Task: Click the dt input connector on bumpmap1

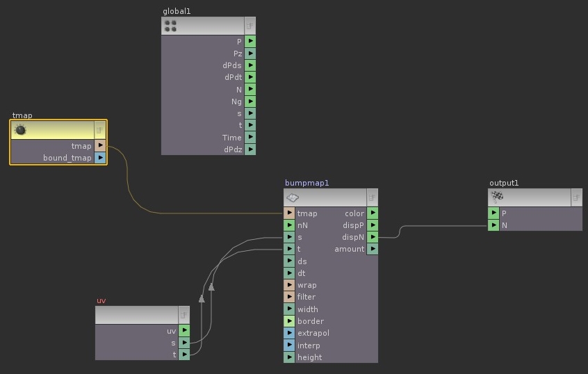Action: pyautogui.click(x=289, y=273)
